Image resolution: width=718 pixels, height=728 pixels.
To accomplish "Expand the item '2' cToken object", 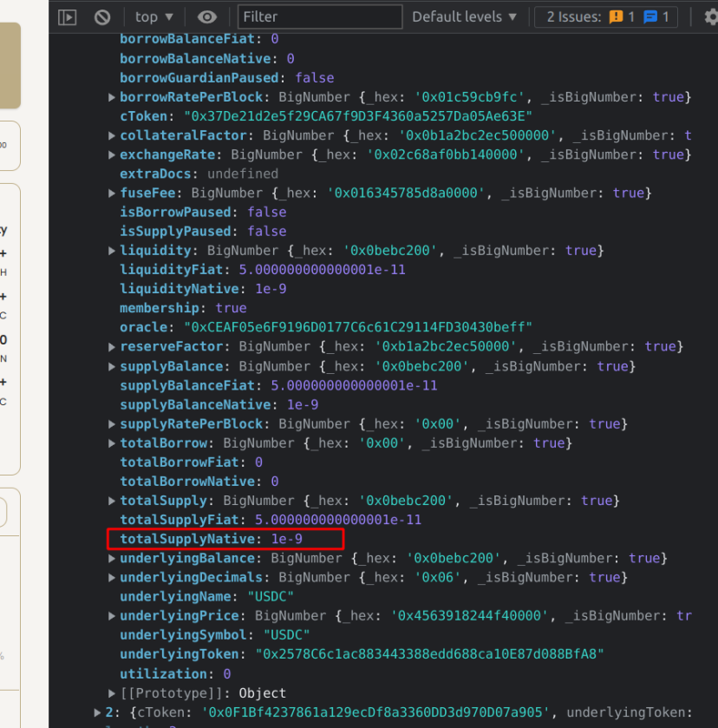I will 96,712.
